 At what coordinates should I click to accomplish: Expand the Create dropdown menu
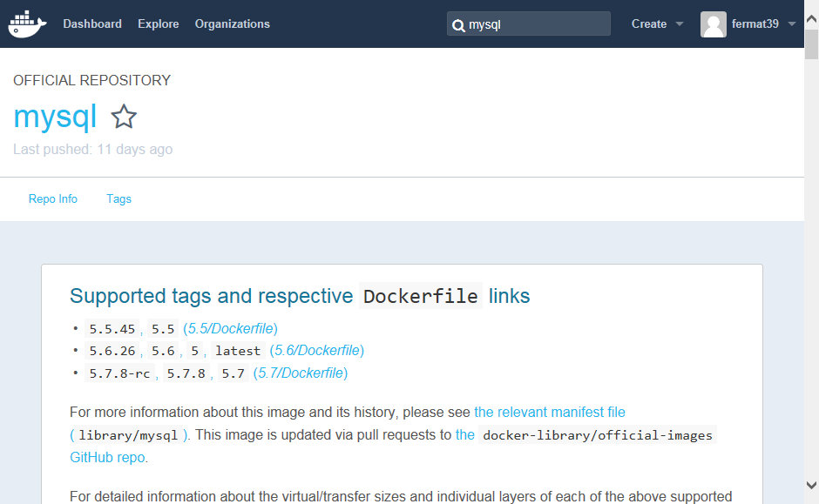click(x=657, y=24)
